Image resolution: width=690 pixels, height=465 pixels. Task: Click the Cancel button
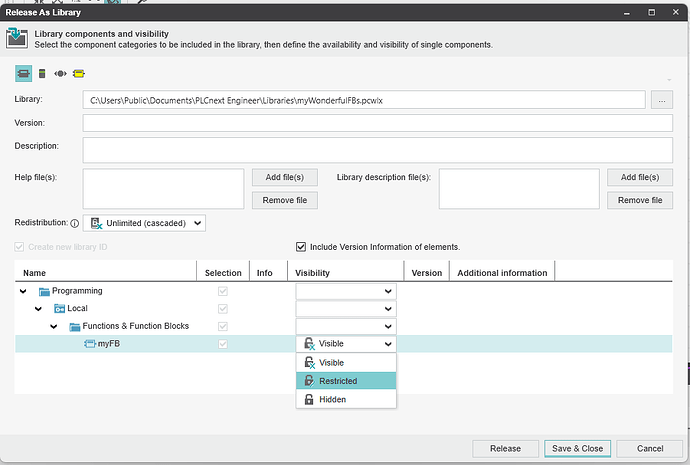[x=650, y=449]
